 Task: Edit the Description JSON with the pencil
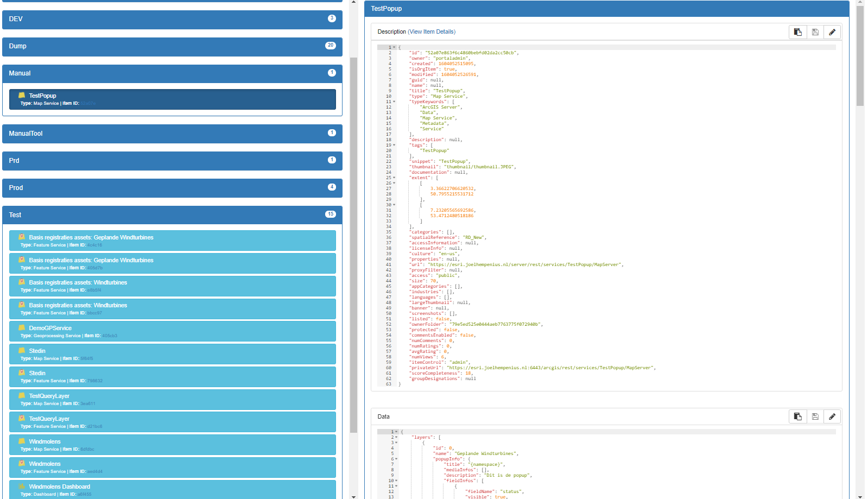click(x=832, y=32)
